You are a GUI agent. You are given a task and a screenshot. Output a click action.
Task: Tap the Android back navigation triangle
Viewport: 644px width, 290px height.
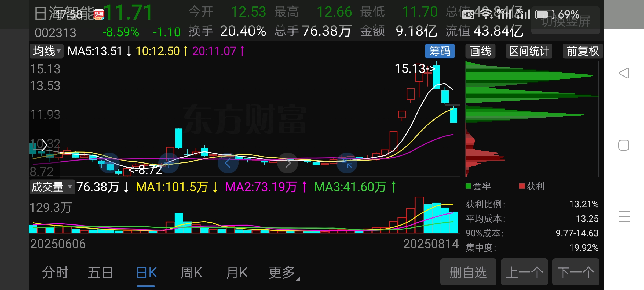coord(624,73)
